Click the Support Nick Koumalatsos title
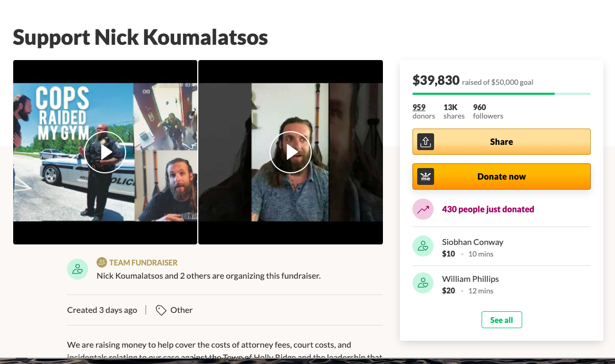This screenshot has height=364, width=615. pyautogui.click(x=140, y=37)
